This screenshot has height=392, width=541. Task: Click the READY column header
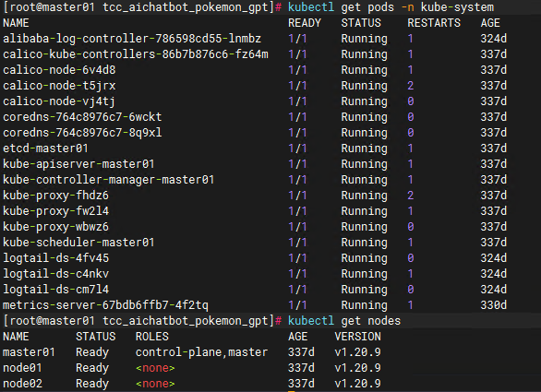tap(305, 23)
